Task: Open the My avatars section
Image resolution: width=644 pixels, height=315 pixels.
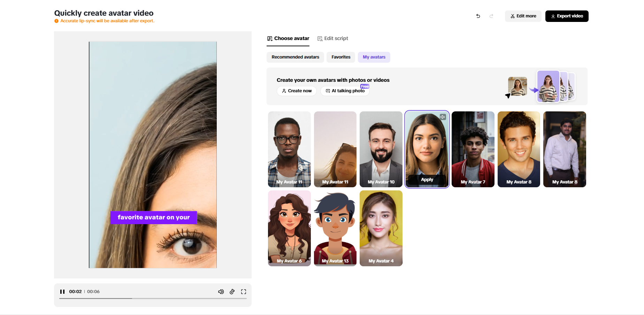Action: pos(374,57)
